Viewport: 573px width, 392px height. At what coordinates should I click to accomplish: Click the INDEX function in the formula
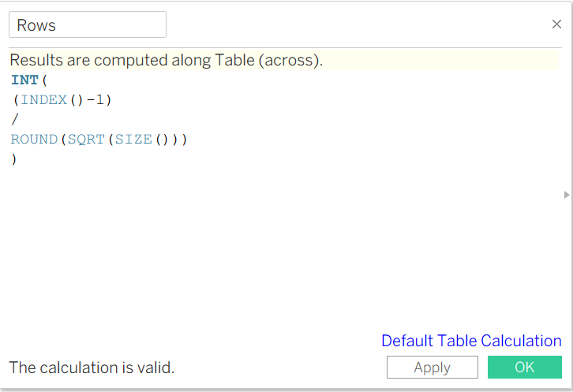44,100
